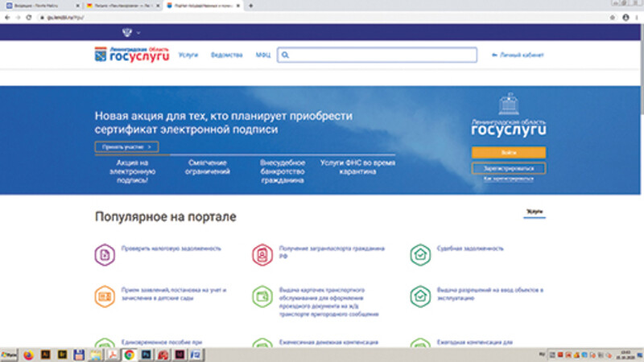Open Личный кабинет link
The width and height of the screenshot is (644, 362).
pos(518,55)
